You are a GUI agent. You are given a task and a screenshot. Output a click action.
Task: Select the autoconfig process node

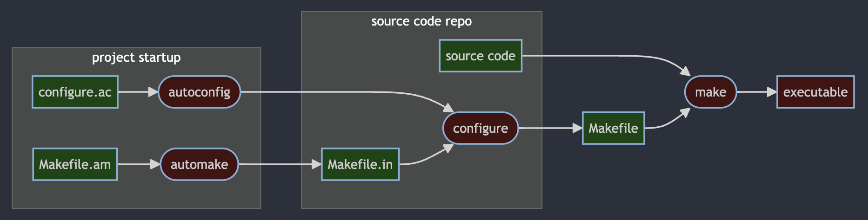coord(199,92)
